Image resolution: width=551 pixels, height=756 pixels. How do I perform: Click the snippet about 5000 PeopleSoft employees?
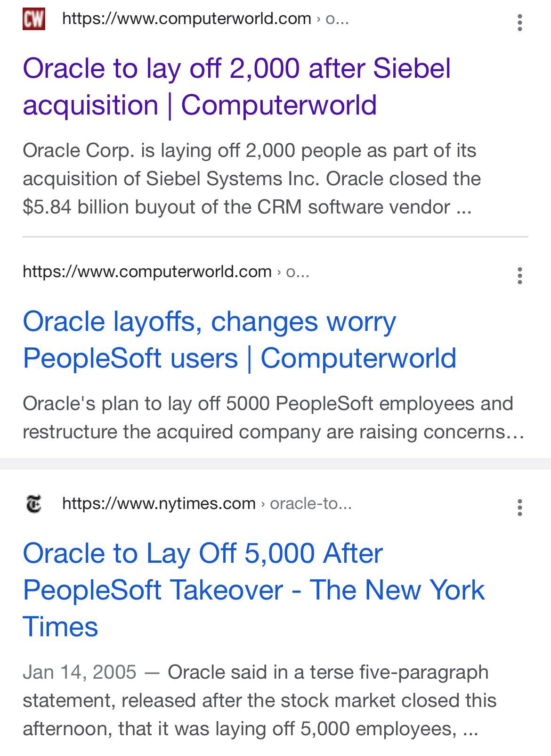273,418
